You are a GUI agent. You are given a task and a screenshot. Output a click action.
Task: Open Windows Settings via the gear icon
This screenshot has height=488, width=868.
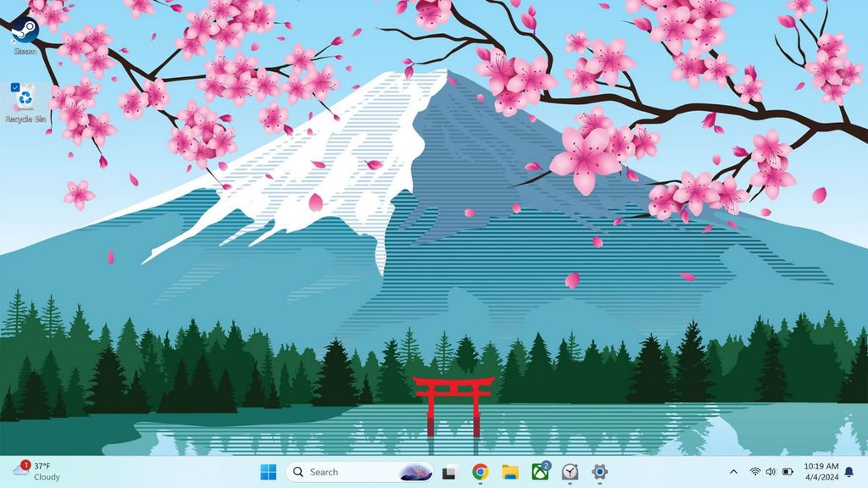click(x=601, y=472)
